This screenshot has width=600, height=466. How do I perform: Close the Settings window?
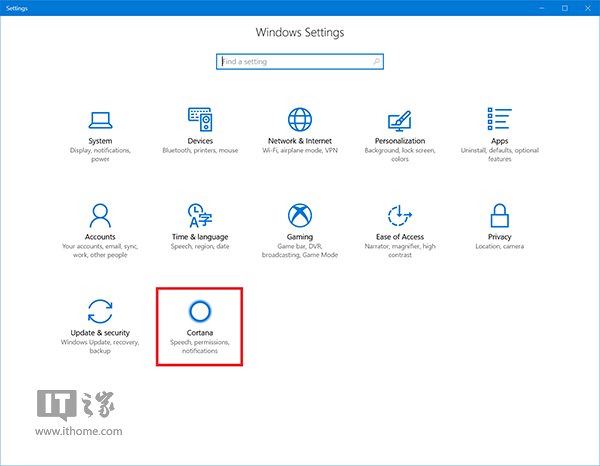(x=588, y=8)
